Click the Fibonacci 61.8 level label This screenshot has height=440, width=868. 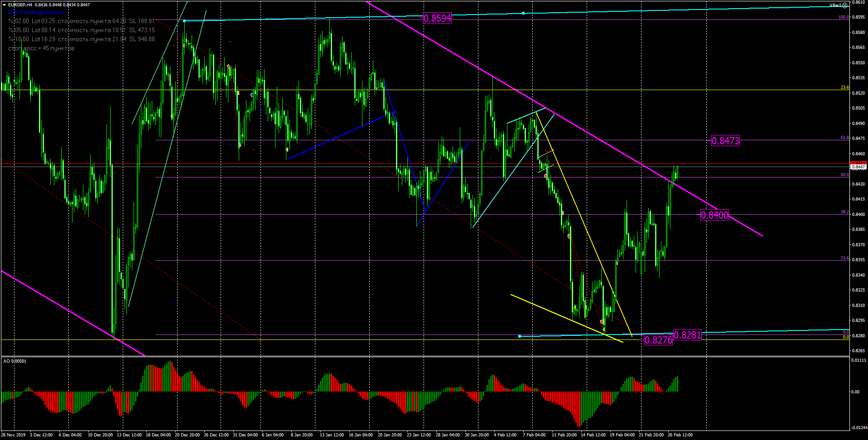click(844, 138)
